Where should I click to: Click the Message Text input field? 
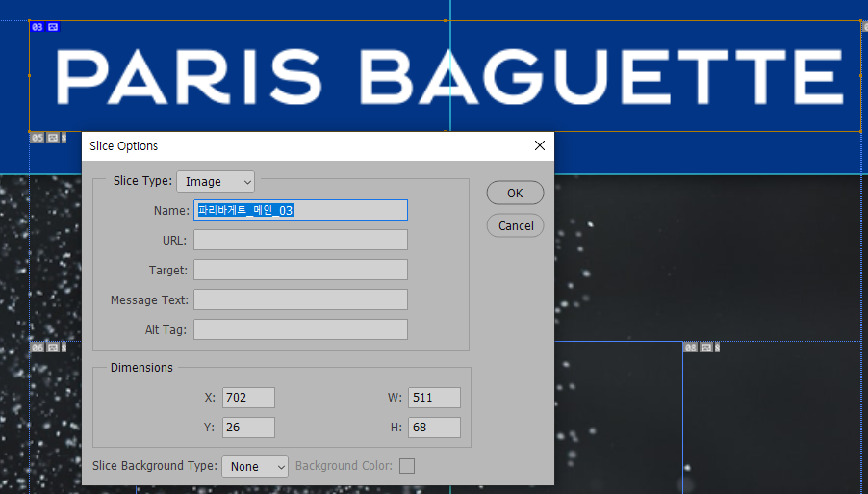tap(300, 299)
